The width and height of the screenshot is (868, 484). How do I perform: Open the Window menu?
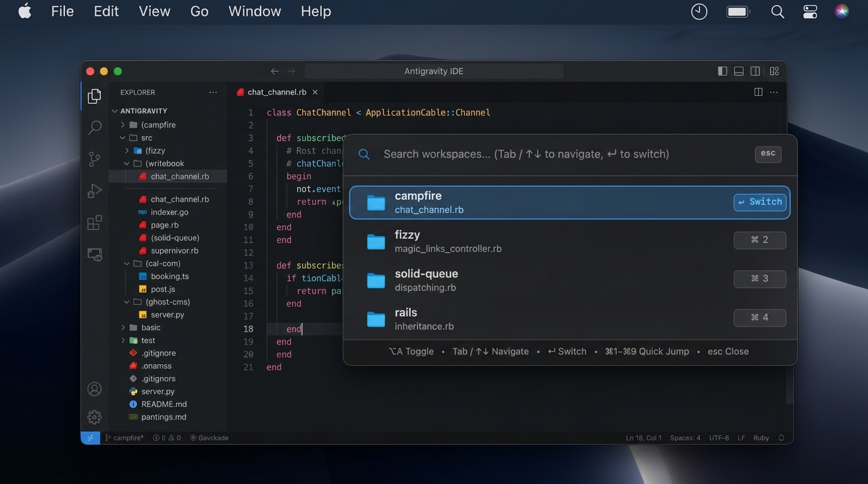tap(255, 11)
